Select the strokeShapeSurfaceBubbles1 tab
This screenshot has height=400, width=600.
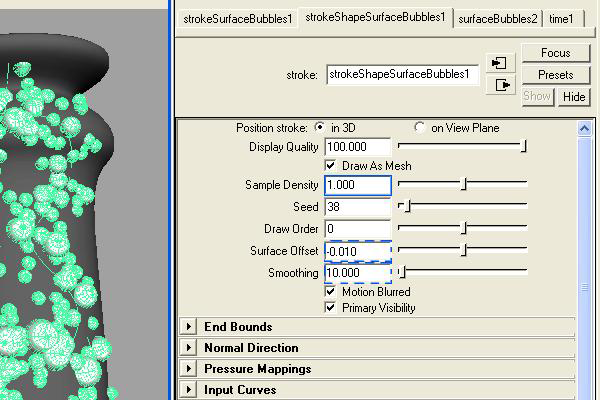pyautogui.click(x=375, y=17)
